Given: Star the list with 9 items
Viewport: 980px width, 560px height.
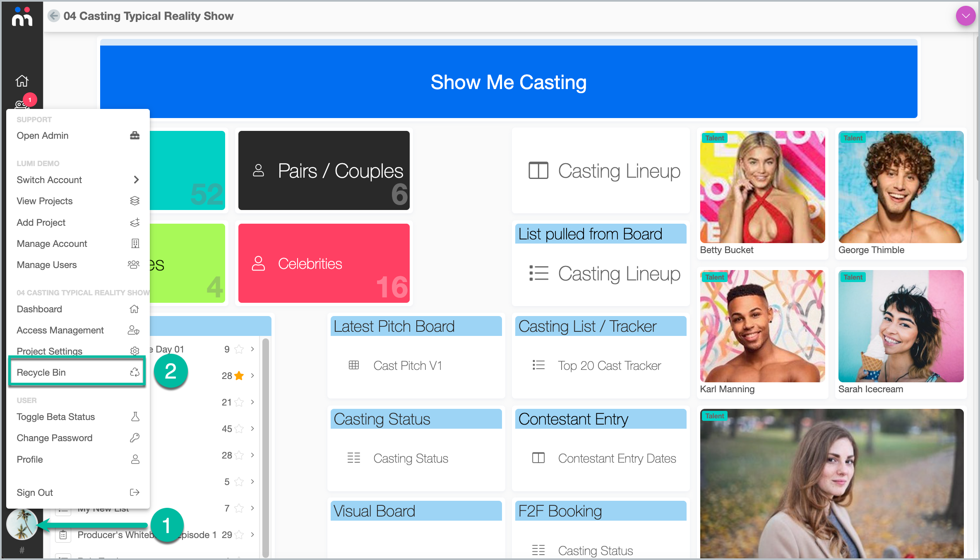Looking at the screenshot, I should (239, 349).
